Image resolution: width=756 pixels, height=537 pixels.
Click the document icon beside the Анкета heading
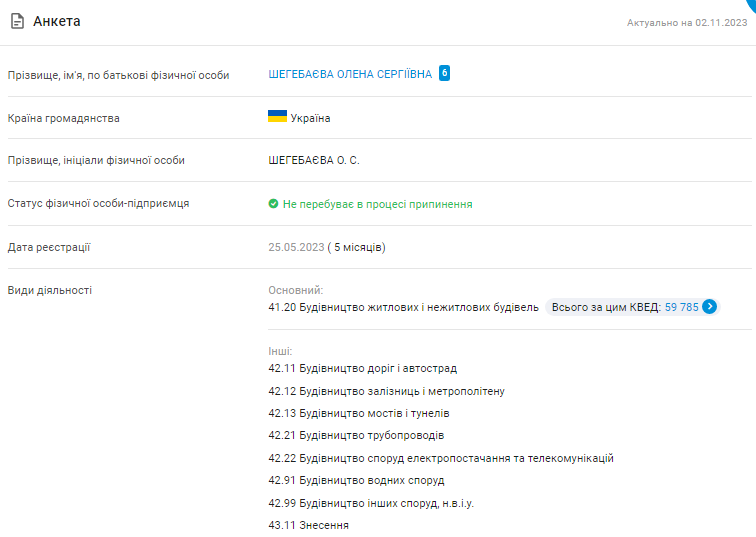pos(17,21)
